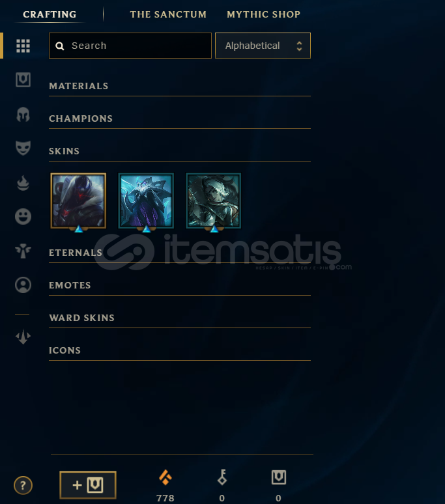Click the winged tokens sidebar icon
Viewport: 445px width, 504px height.
[x=23, y=337]
